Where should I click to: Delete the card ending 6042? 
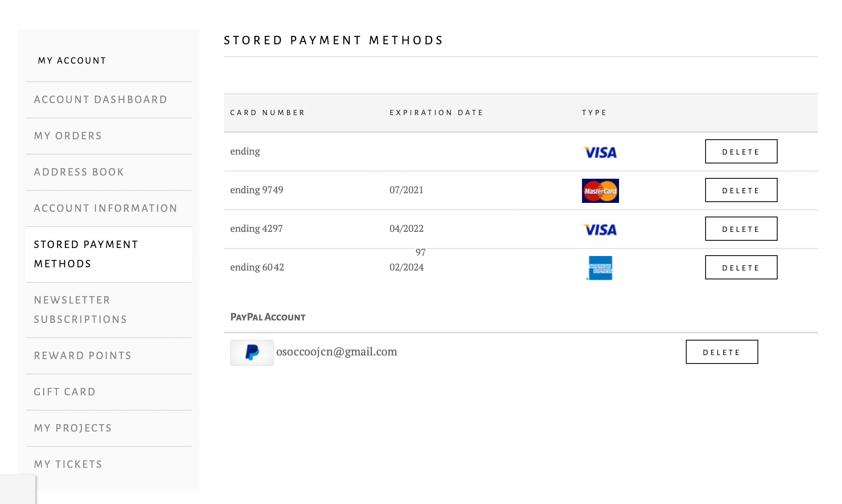coord(741,267)
